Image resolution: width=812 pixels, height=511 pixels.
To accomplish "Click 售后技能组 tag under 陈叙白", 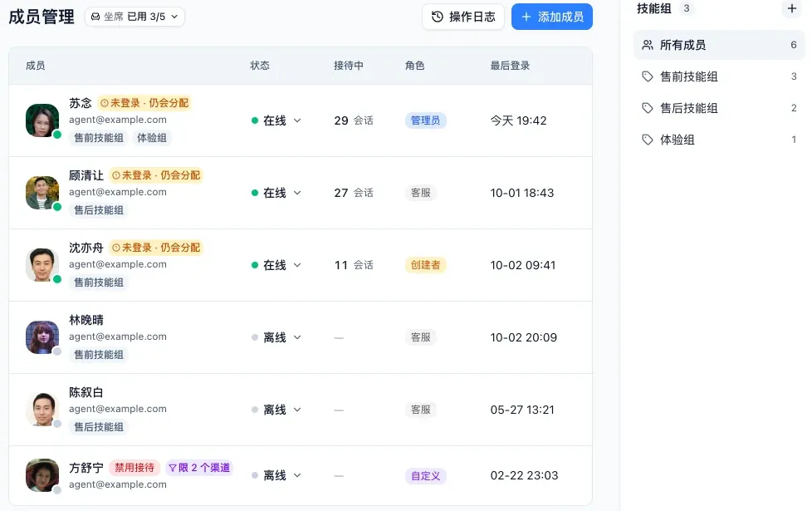I will pos(99,427).
